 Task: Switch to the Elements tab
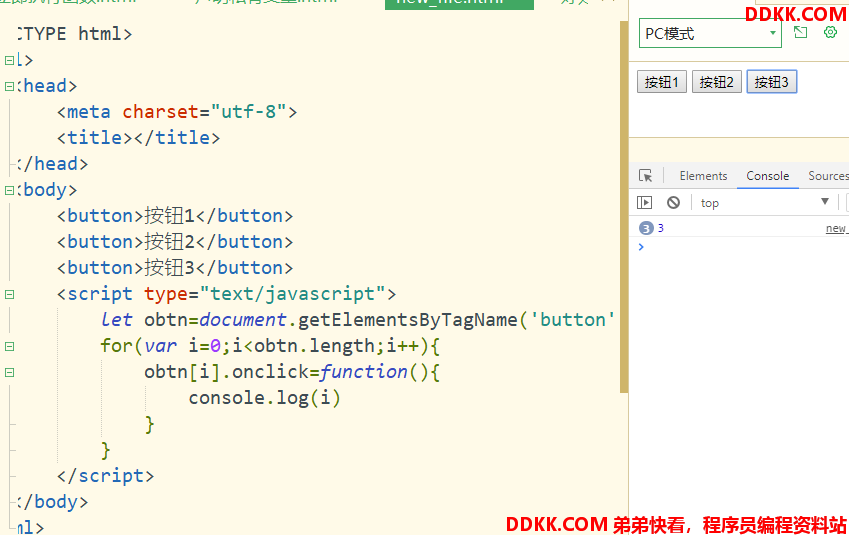point(703,176)
